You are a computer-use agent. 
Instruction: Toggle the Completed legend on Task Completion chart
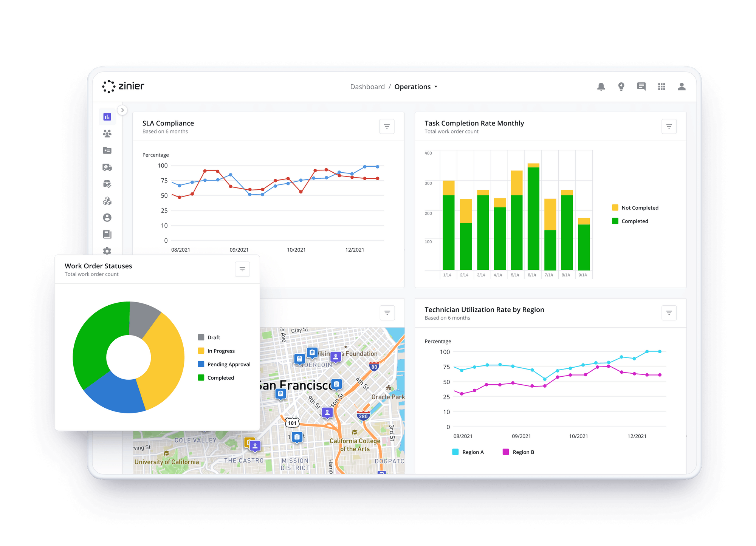point(632,221)
